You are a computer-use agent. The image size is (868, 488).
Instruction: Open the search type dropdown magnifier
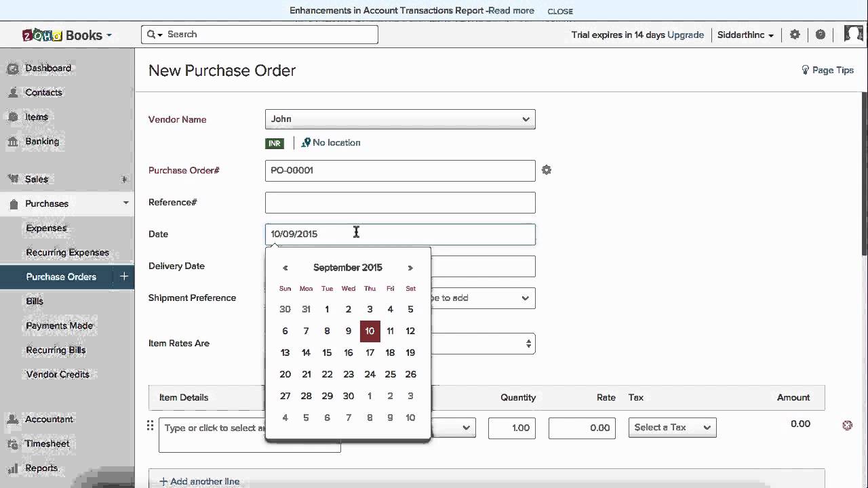pos(154,35)
